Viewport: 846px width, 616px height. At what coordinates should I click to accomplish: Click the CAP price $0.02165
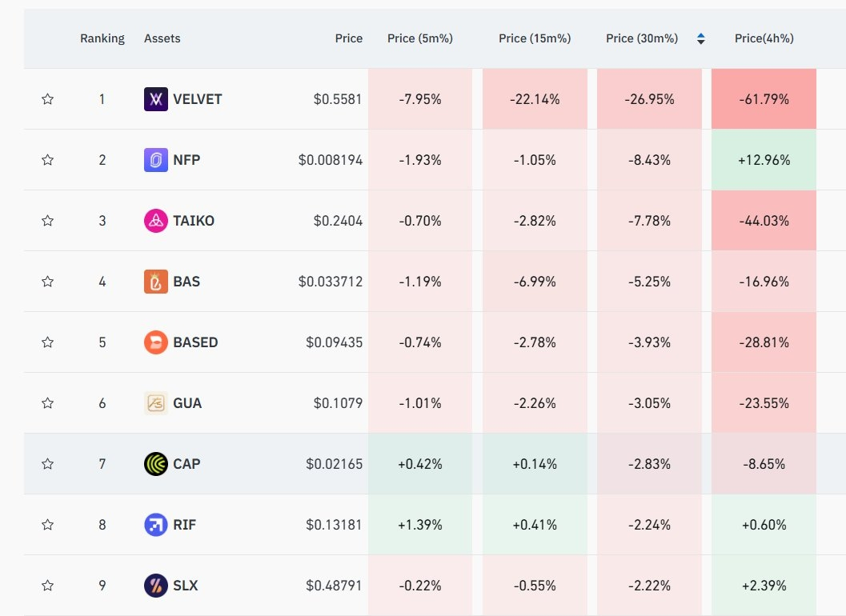pos(334,464)
